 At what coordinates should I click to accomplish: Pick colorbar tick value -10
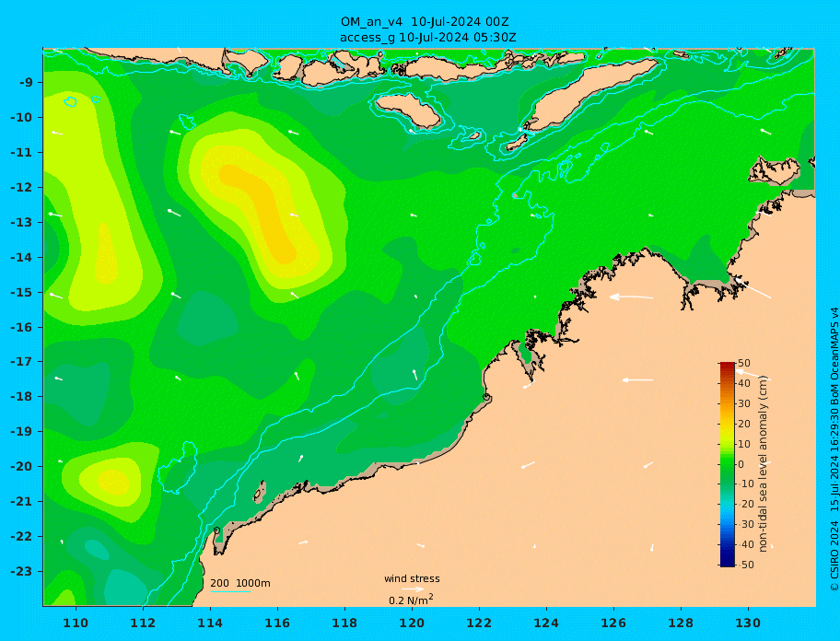745,484
